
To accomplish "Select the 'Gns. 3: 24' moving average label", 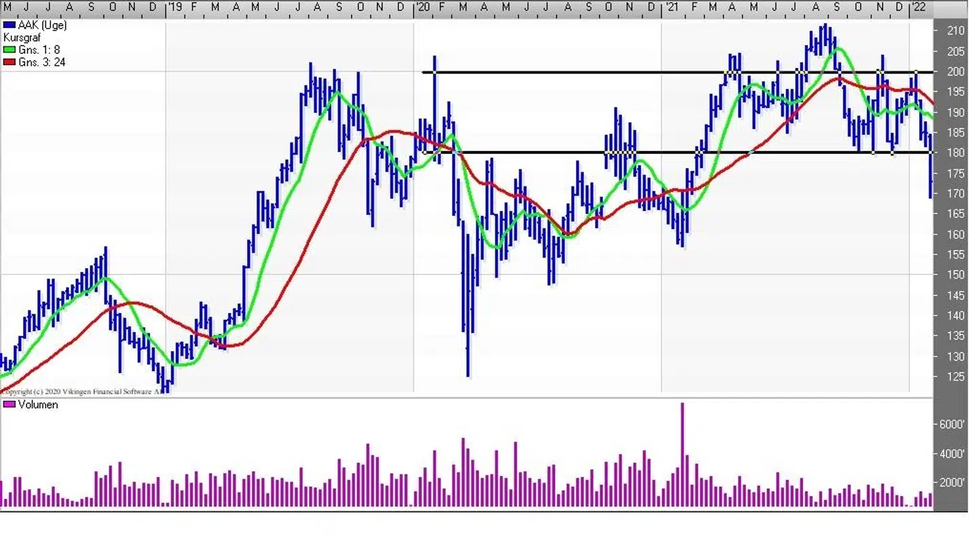I will [42, 62].
